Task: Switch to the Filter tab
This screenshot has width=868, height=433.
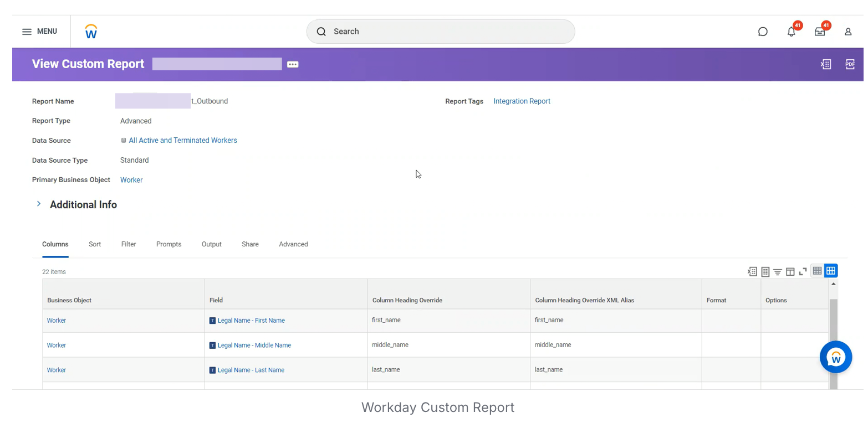Action: point(129,244)
